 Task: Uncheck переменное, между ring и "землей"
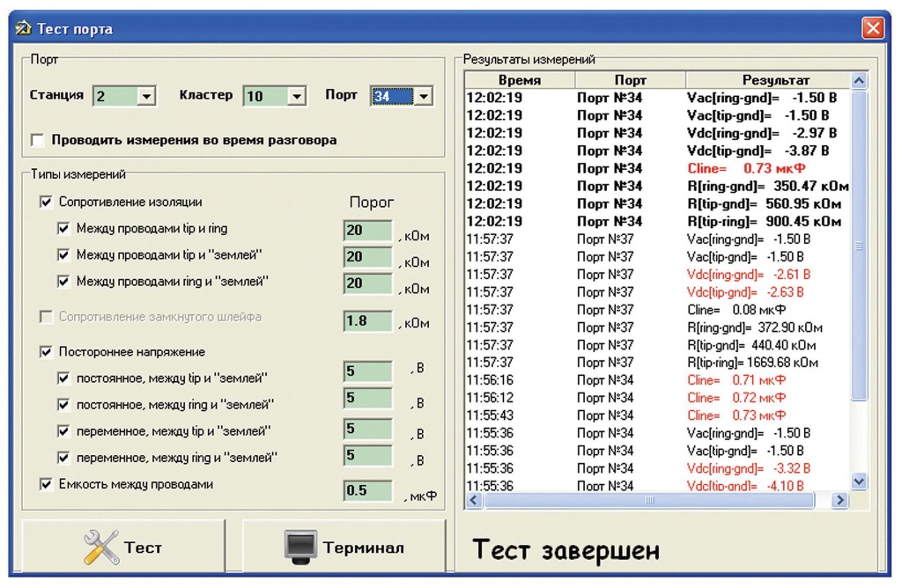(63, 458)
